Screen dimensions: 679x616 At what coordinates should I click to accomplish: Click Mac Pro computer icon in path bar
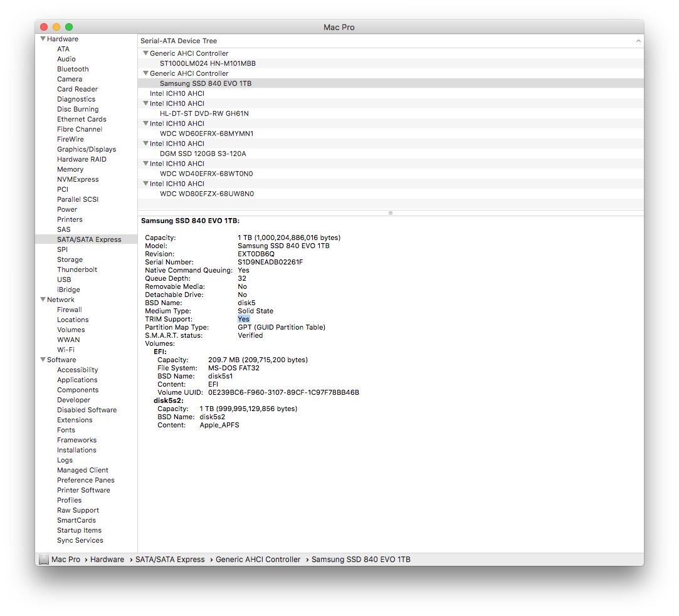pyautogui.click(x=44, y=560)
